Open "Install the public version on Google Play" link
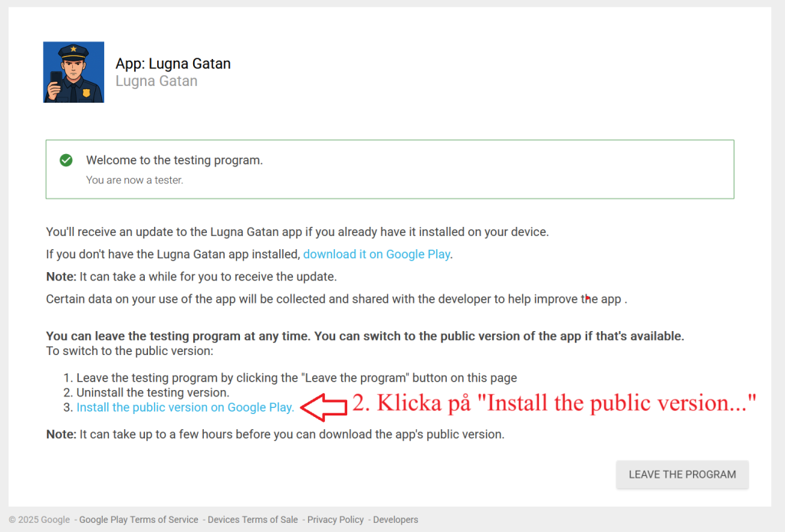The height and width of the screenshot is (532, 785). (x=185, y=408)
